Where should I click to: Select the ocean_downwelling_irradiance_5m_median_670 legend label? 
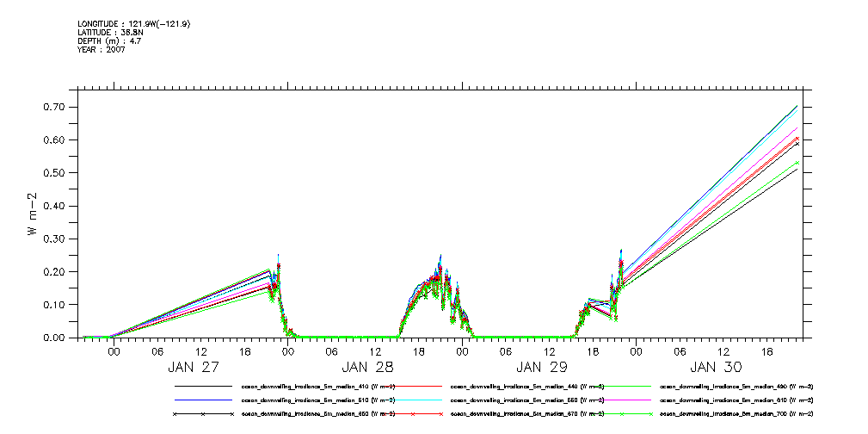coord(527,414)
